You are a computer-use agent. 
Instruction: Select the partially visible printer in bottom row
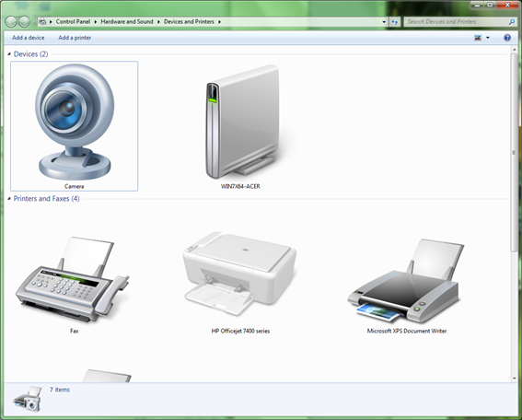point(107,376)
